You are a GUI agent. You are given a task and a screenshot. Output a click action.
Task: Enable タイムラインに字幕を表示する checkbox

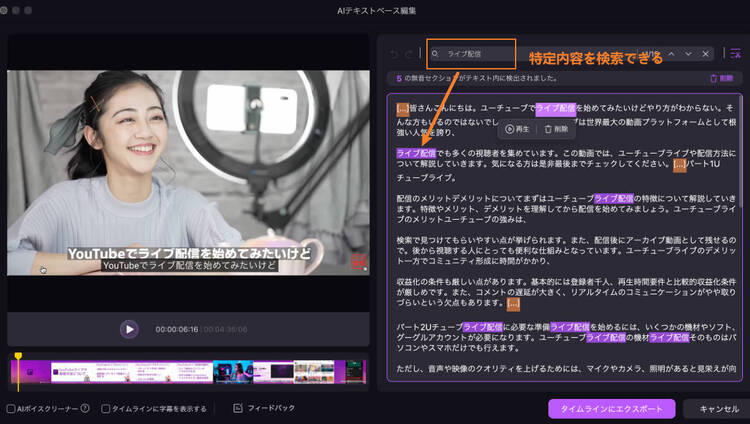coord(106,409)
